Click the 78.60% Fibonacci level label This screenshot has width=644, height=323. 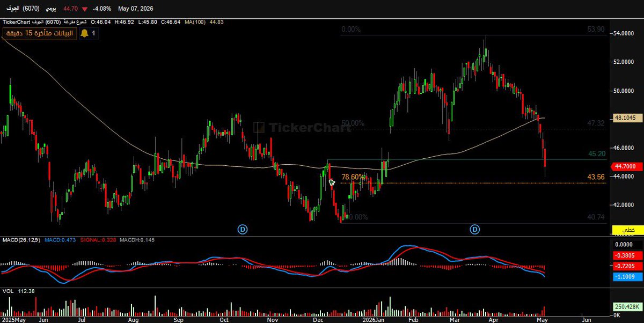coord(353,177)
